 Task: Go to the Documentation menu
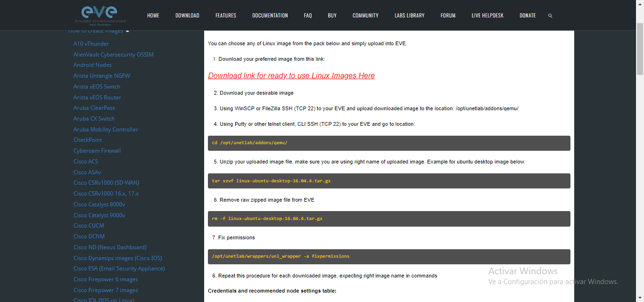click(270, 16)
